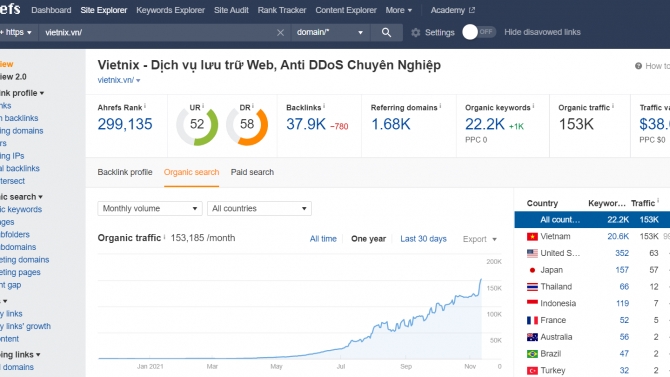Open Keywords Explorer

170,10
